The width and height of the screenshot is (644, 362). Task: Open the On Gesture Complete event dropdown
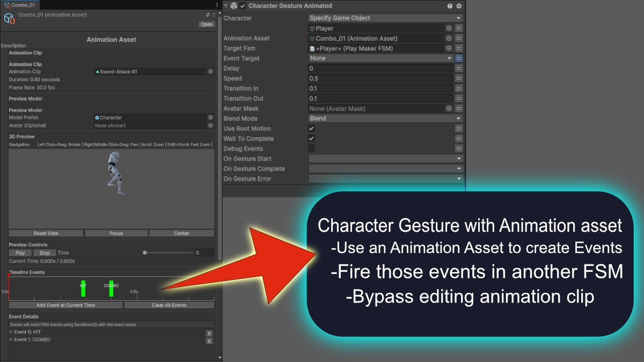coord(385,168)
